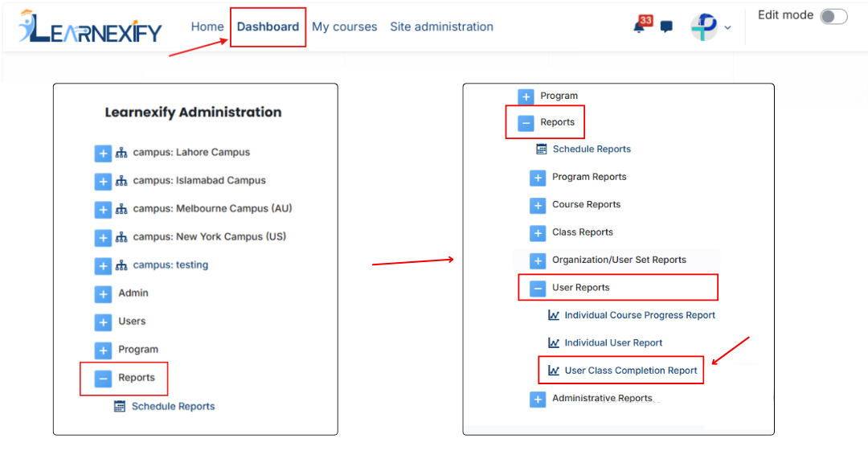Open the campus: Lahore Campus link
The height and width of the screenshot is (455, 868).
coord(191,152)
